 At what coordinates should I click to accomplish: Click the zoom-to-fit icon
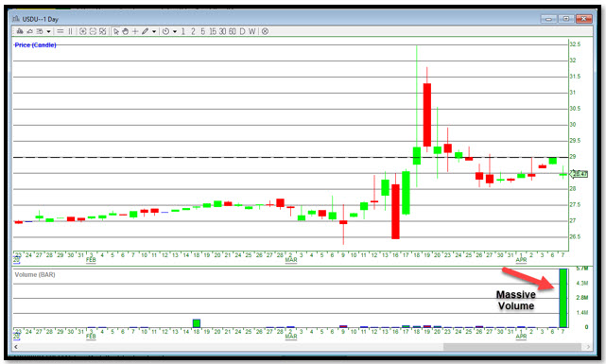click(x=102, y=32)
